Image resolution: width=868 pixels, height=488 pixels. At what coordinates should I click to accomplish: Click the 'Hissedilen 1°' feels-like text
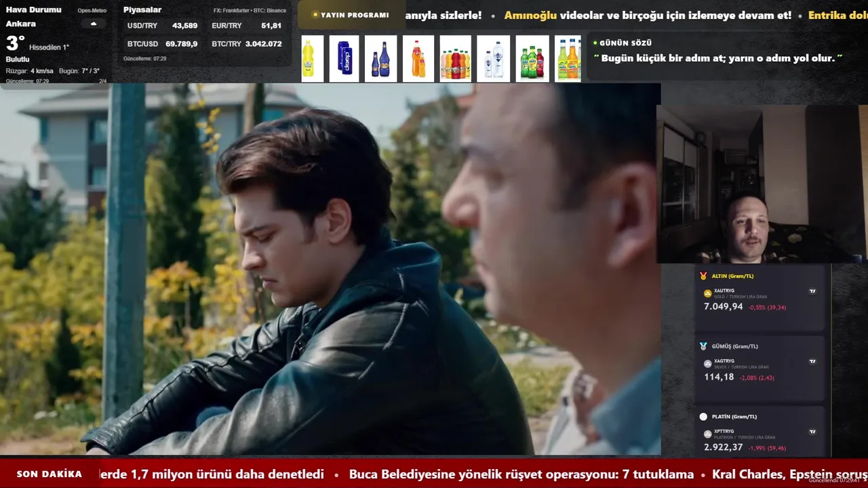(49, 47)
